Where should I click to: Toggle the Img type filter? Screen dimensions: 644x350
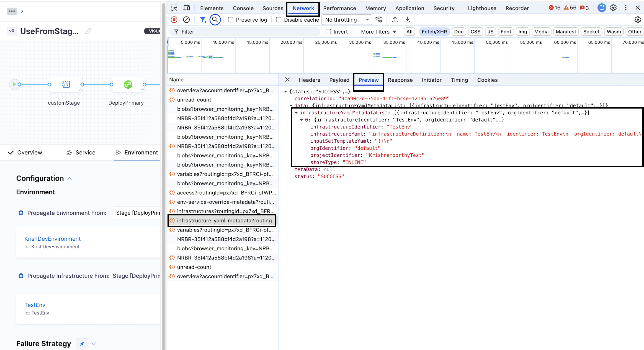click(x=522, y=32)
